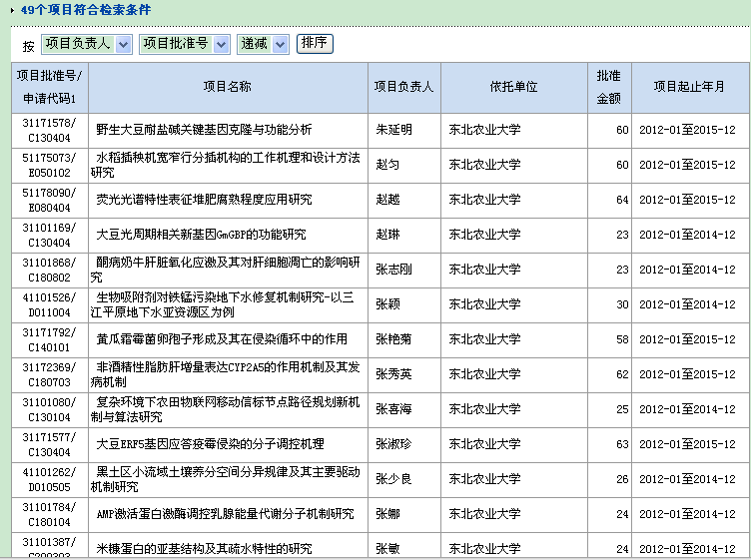Click the name 张喜海

393,409
